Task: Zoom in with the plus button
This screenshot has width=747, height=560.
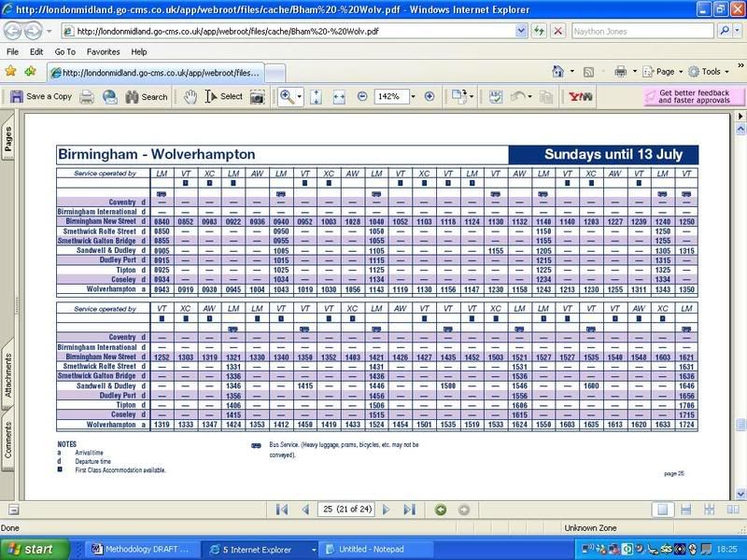Action: coord(430,97)
